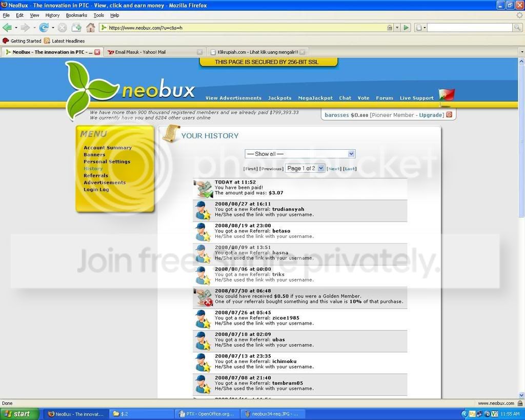Open Latest Headlines feed bookmark
This screenshot has width=525, height=420.
click(x=64, y=41)
